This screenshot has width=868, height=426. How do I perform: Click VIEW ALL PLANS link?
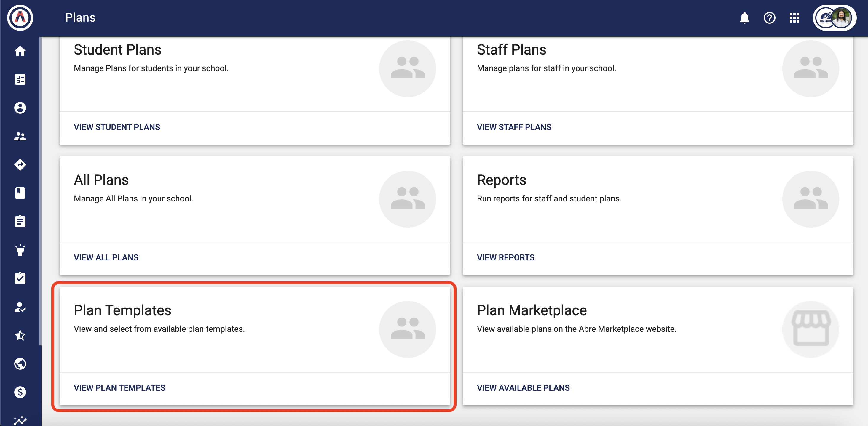click(x=106, y=258)
